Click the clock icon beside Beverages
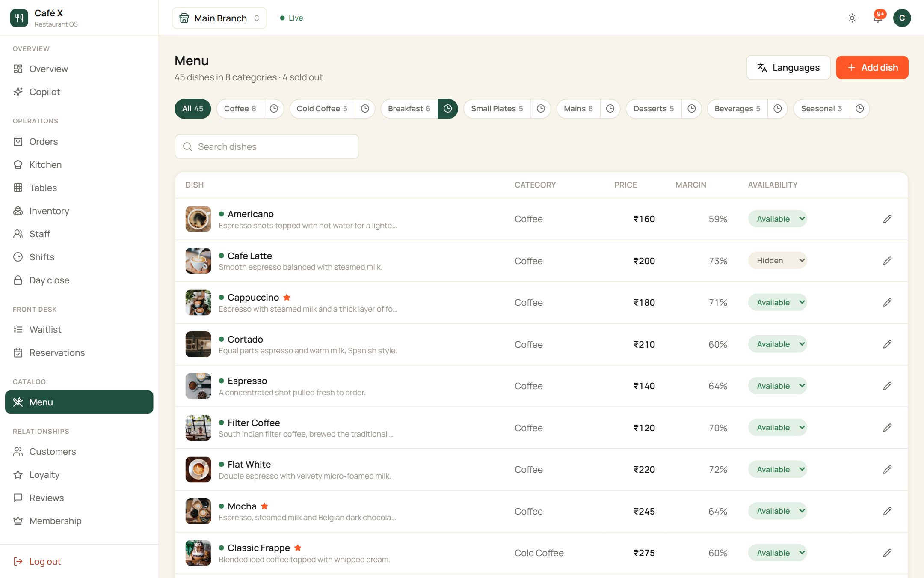Viewport: 924px width, 578px height. tap(778, 109)
